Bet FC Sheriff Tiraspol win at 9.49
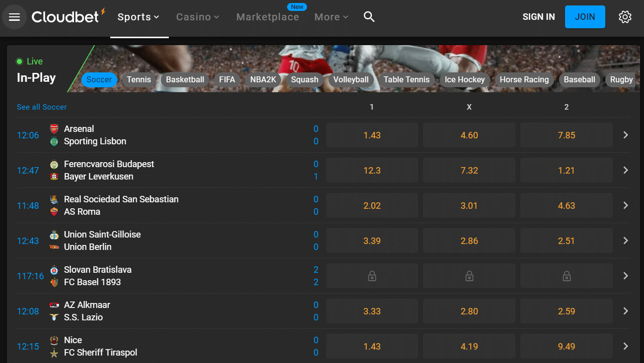644x363 pixels. click(567, 346)
